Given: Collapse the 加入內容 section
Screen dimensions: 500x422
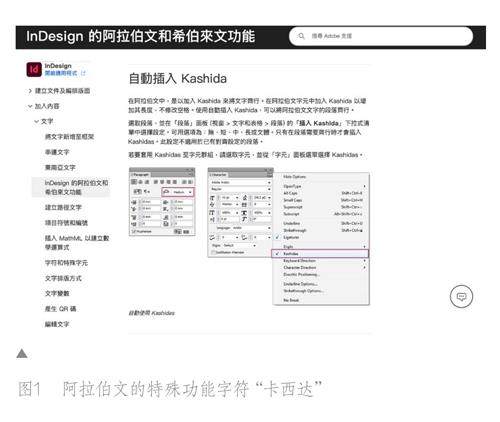Looking at the screenshot, I should [43, 106].
